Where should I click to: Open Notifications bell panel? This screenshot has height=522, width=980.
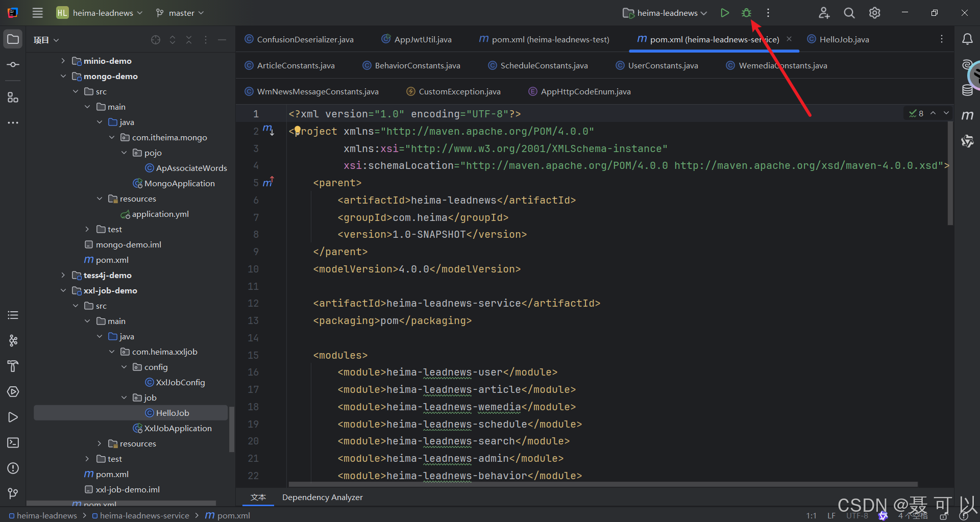click(967, 39)
